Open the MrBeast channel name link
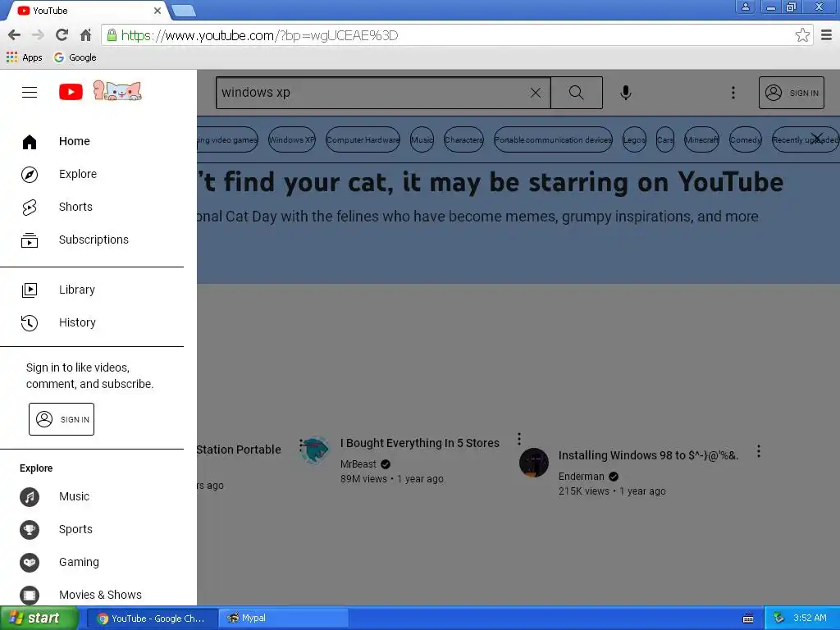The height and width of the screenshot is (630, 840). 358,464
